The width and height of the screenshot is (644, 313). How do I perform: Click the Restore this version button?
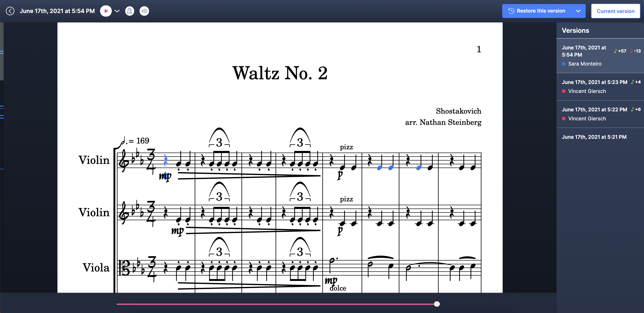tap(537, 11)
